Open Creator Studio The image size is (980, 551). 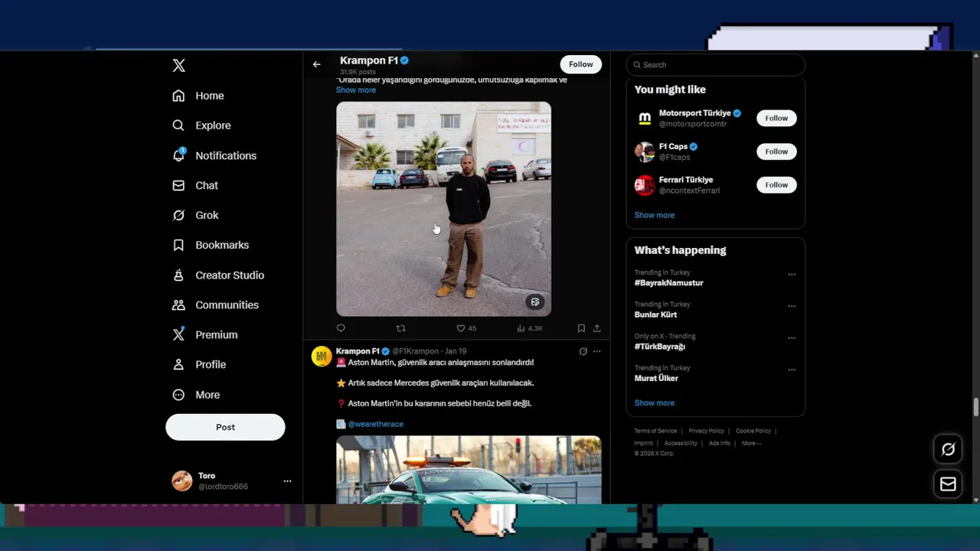218,275
